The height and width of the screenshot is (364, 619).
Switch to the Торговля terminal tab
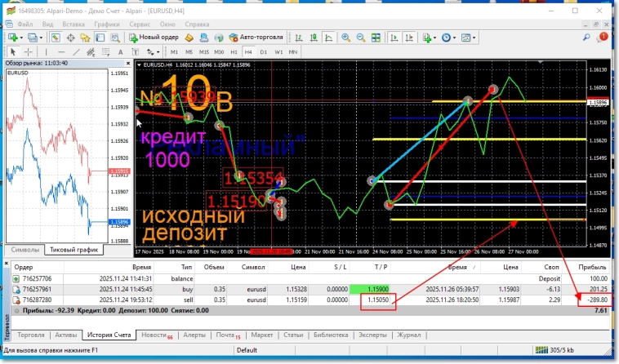point(31,335)
